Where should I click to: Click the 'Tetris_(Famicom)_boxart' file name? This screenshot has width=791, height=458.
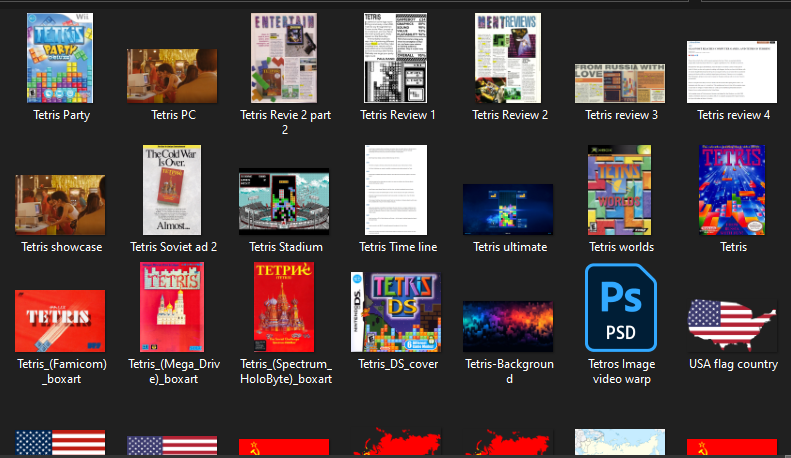tap(62, 372)
